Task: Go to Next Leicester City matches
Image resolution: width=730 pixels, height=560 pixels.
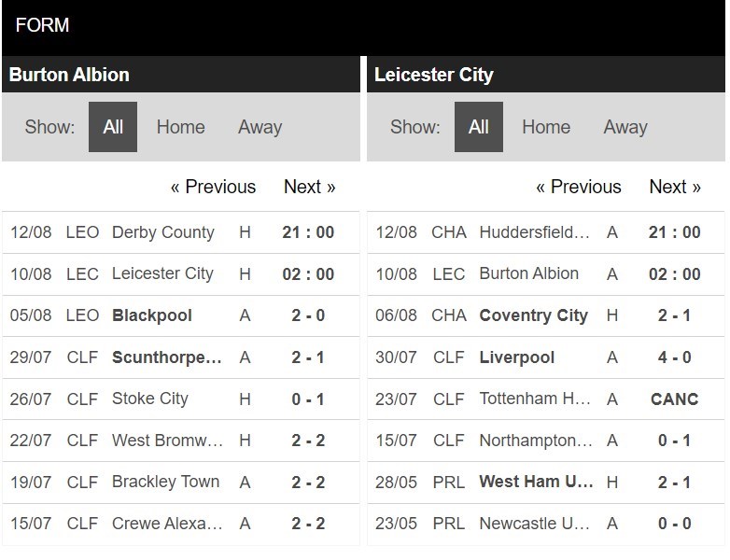Action: pyautogui.click(x=675, y=187)
